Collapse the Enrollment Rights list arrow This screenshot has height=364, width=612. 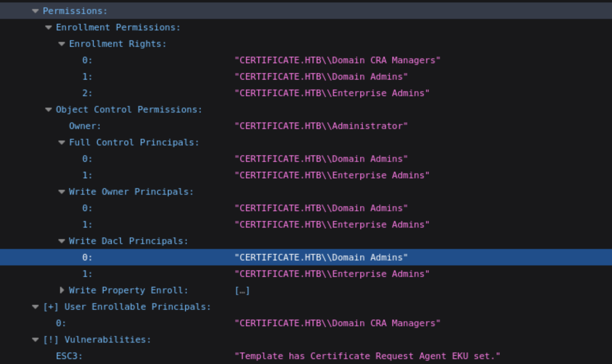click(x=62, y=44)
